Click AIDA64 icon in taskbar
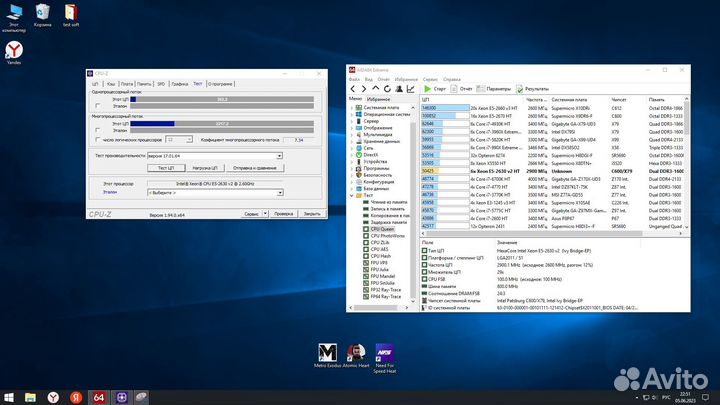 point(98,397)
